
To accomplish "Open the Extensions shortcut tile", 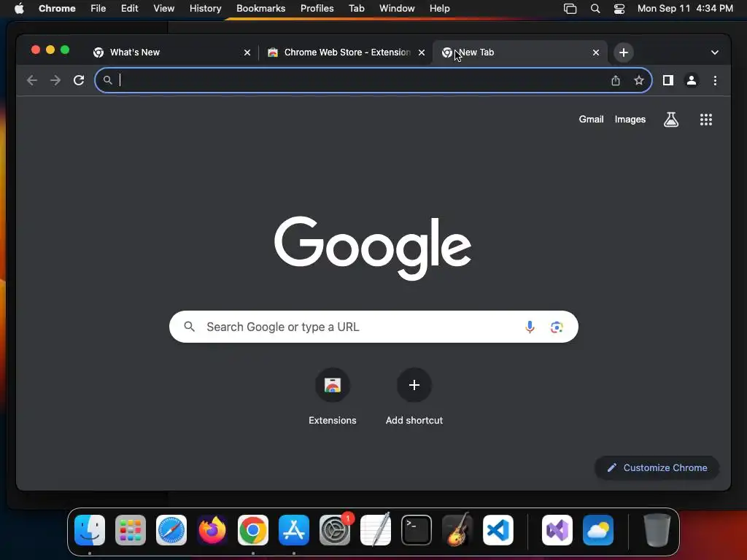I will [333, 396].
